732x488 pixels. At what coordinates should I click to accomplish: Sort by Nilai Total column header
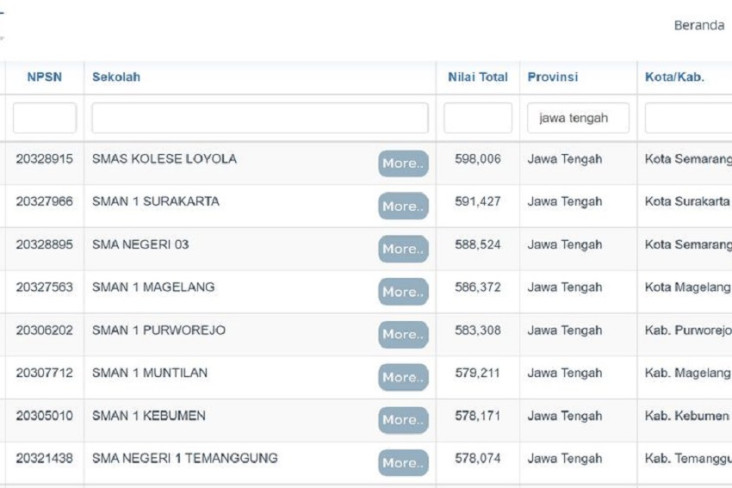pyautogui.click(x=478, y=77)
